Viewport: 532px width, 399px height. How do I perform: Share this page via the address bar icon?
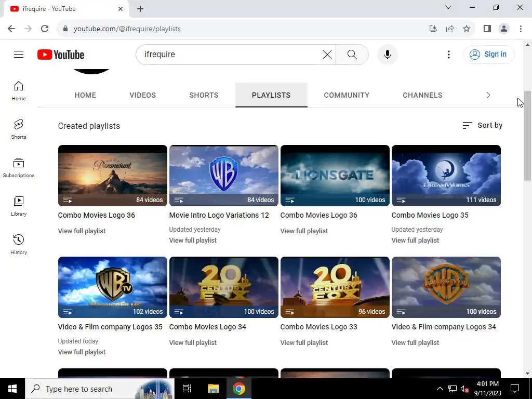tap(450, 29)
